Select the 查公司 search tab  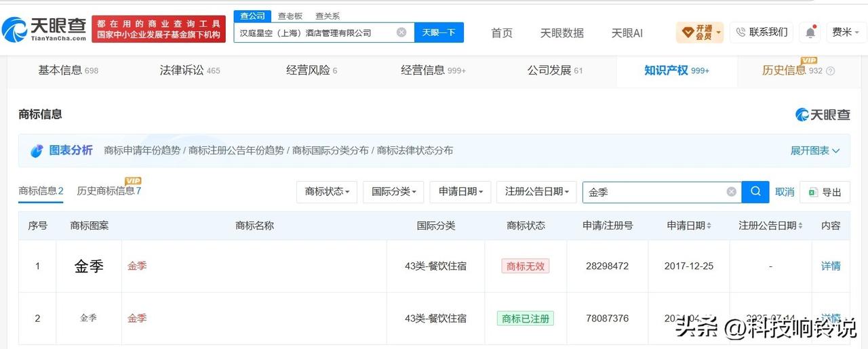pos(253,16)
